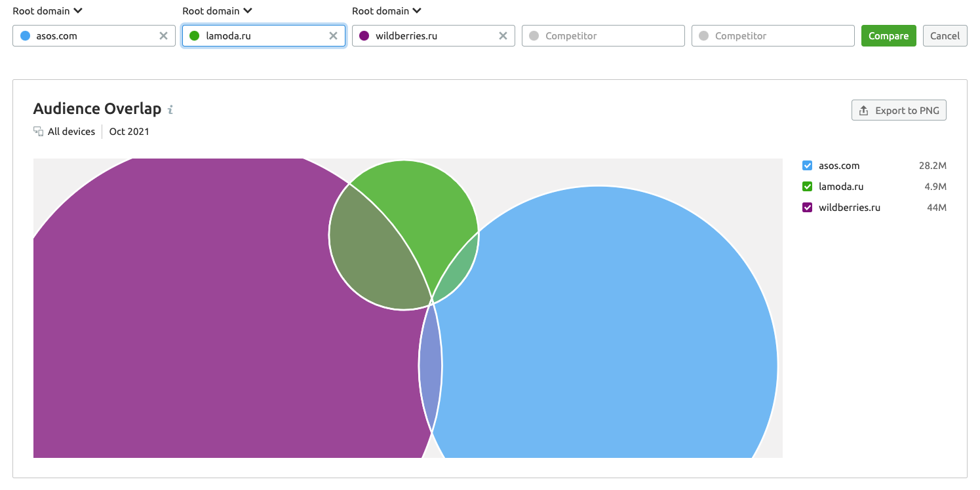The image size is (980, 490).
Task: Open Root domain dropdown above wildberries.ru
Action: click(387, 11)
